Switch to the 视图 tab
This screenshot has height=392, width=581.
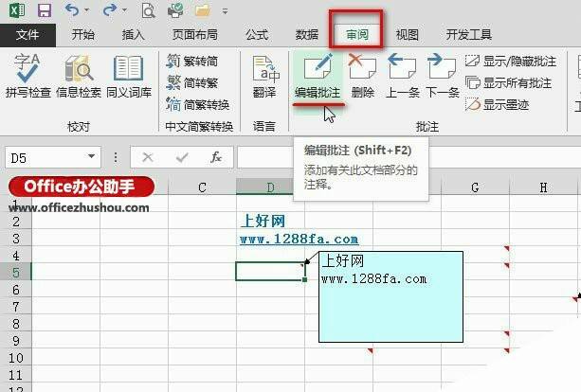[x=408, y=35]
